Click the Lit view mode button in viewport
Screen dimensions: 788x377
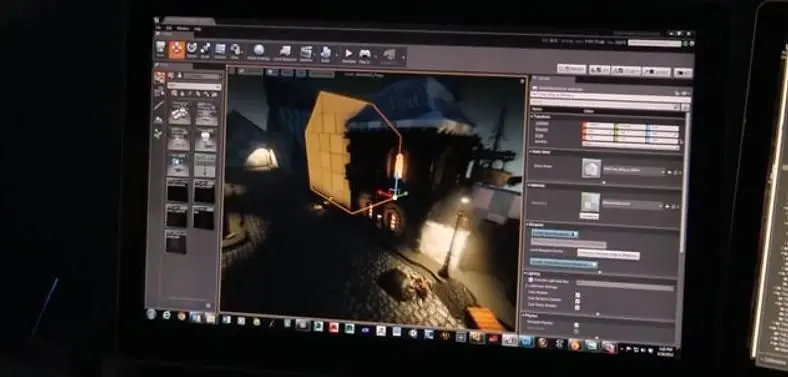(x=272, y=72)
